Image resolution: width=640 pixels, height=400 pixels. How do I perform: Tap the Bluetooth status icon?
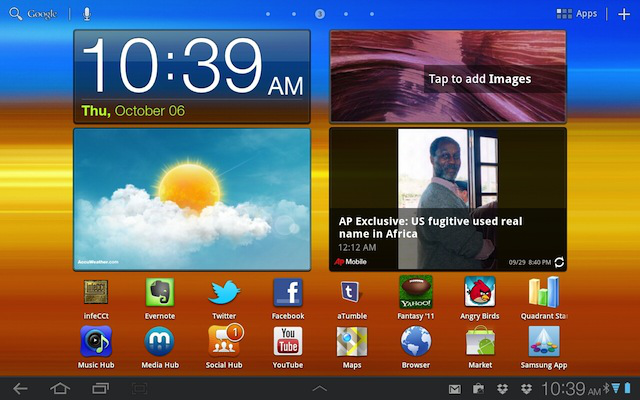[606, 388]
